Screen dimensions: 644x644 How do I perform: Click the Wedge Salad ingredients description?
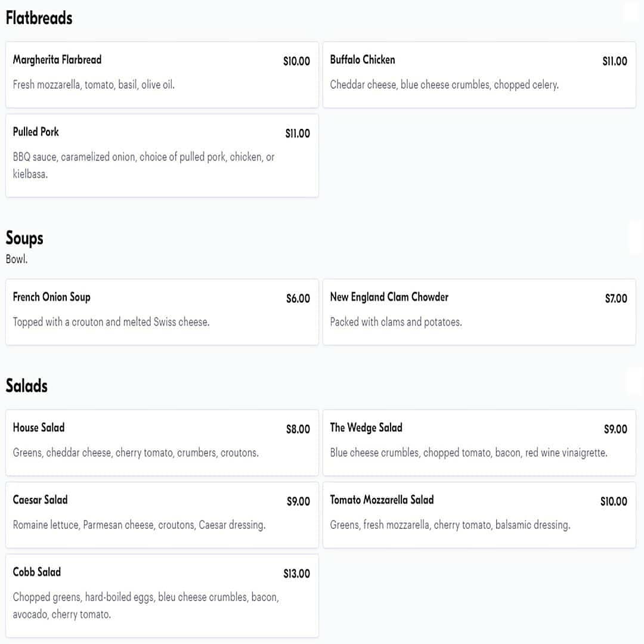469,453
